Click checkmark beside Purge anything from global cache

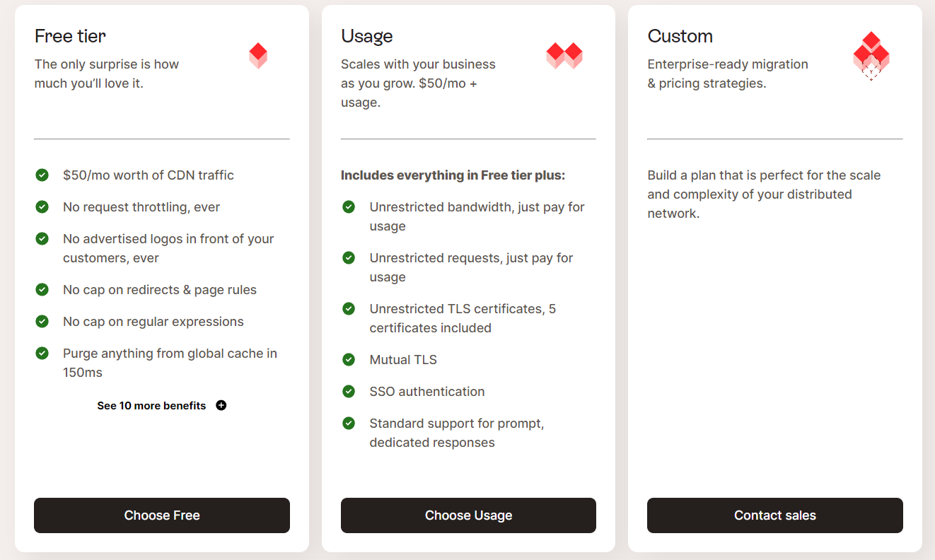pyautogui.click(x=42, y=353)
